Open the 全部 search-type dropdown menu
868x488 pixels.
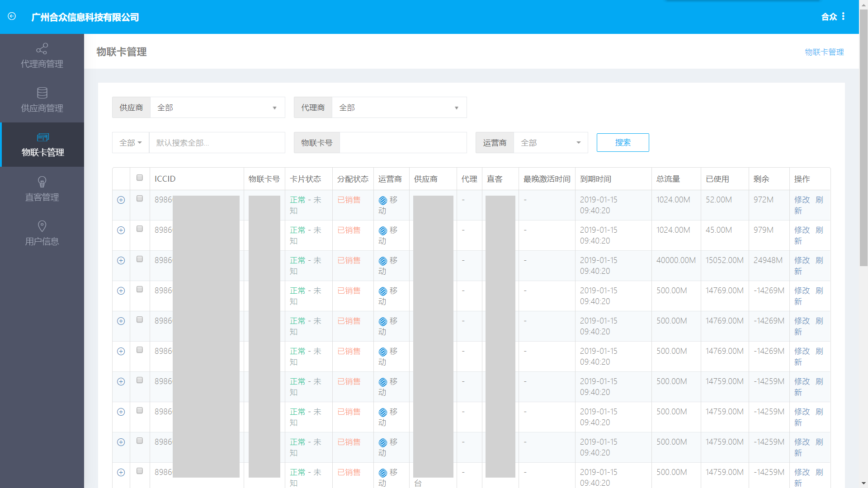(131, 143)
